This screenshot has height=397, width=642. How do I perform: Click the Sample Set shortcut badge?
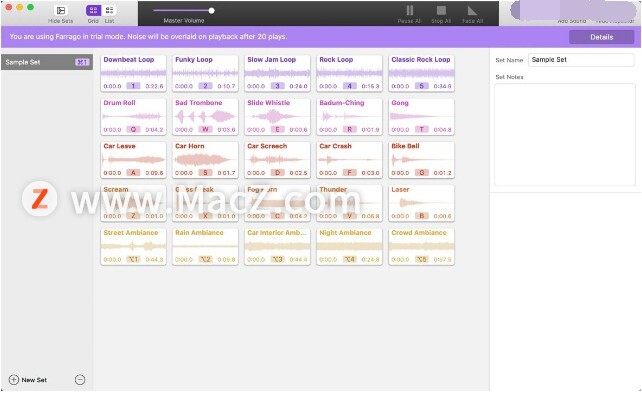82,62
